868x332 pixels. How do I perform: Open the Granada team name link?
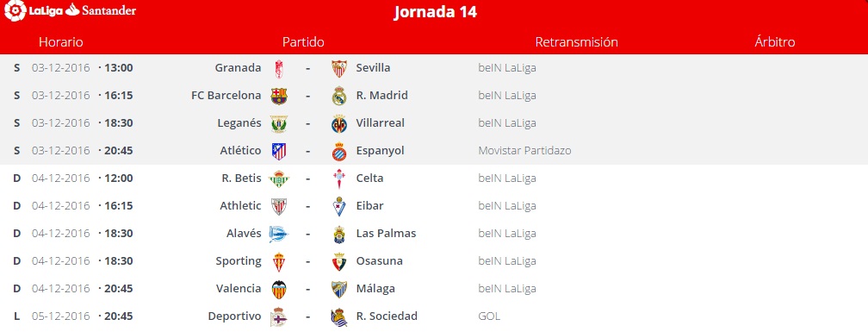238,67
